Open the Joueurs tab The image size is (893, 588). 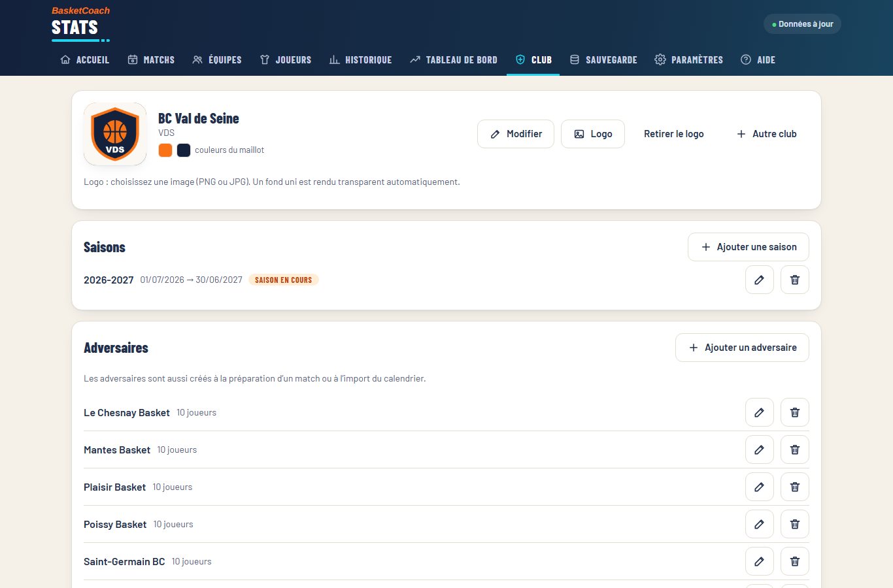(x=286, y=59)
